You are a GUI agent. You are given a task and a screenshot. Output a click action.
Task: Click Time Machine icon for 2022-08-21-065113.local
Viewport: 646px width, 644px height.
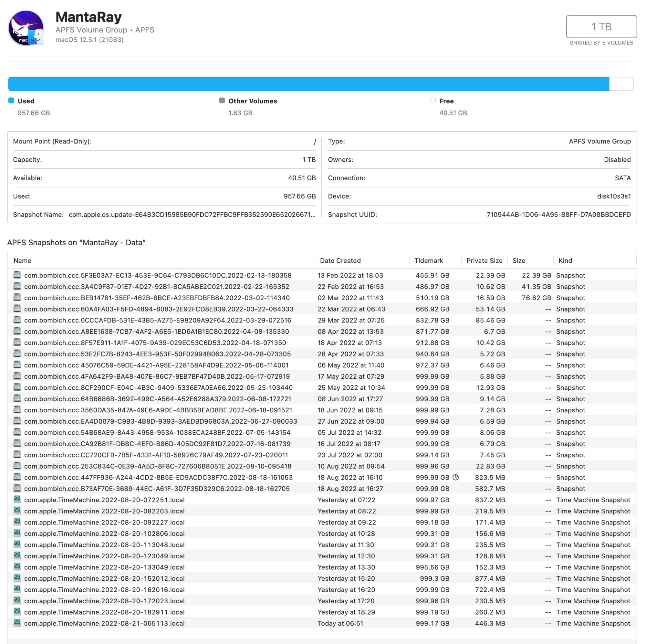(x=17, y=623)
